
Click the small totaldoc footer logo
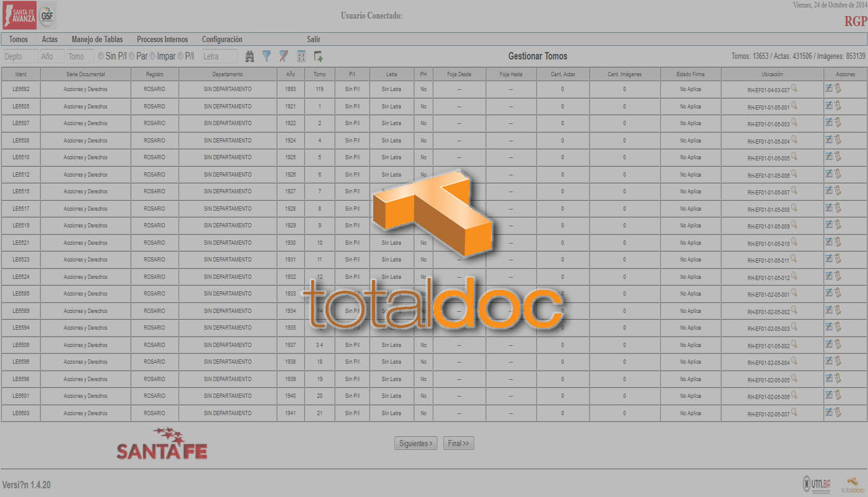(x=853, y=485)
